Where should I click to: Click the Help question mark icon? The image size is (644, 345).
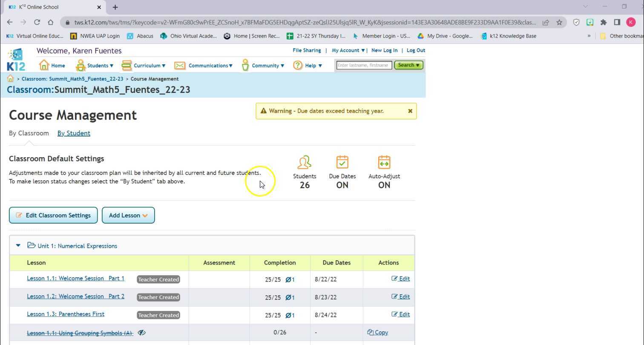tap(297, 65)
